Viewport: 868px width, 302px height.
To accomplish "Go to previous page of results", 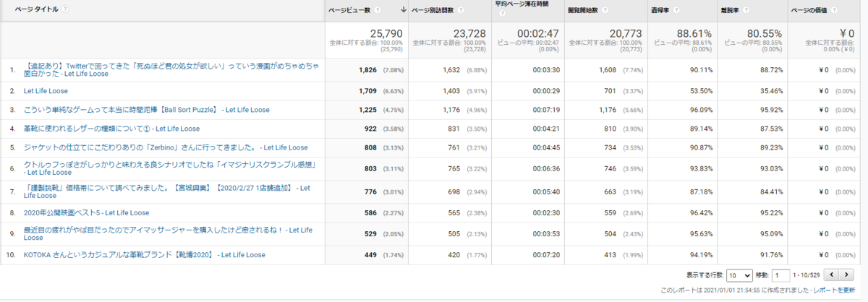I will pyautogui.click(x=831, y=275).
